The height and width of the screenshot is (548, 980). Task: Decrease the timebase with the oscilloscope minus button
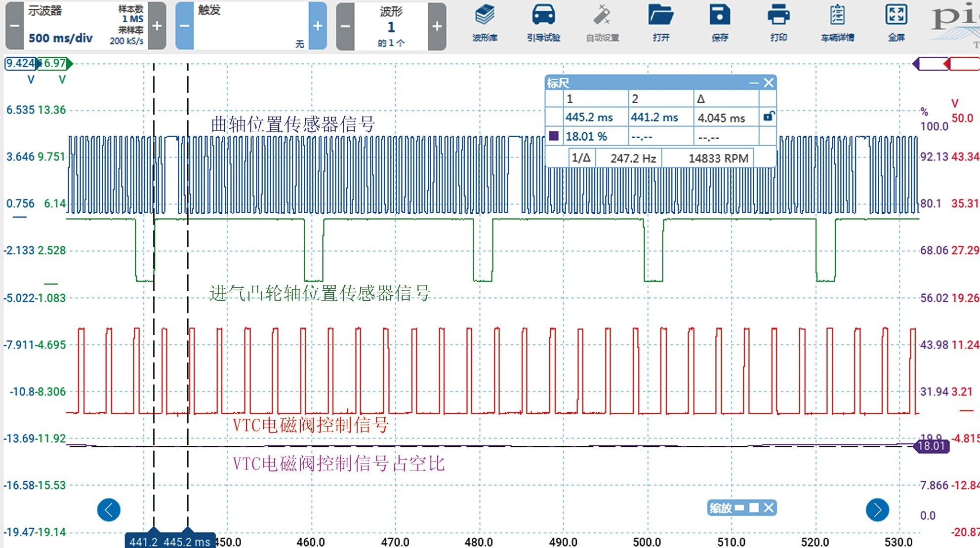coord(14,26)
